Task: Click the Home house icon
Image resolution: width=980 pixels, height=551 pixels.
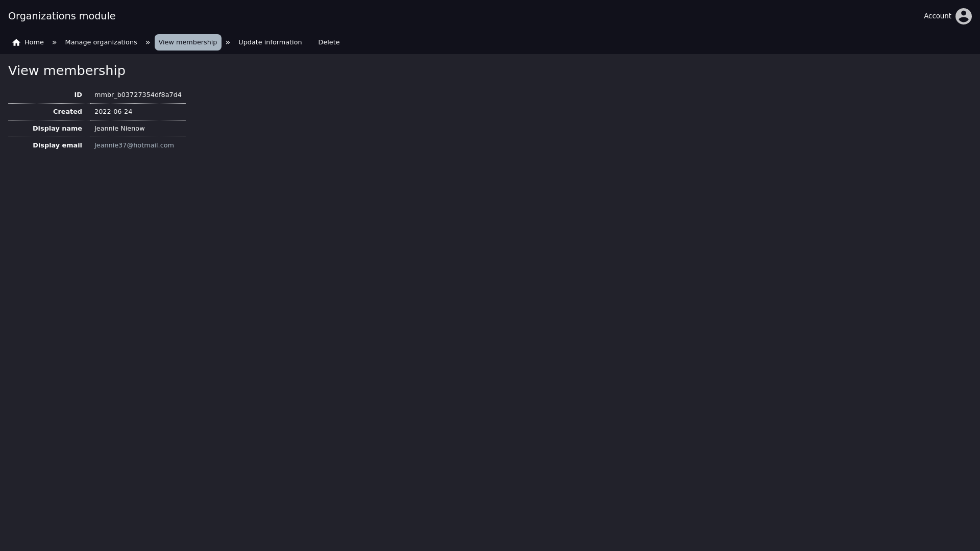Action: click(16, 42)
